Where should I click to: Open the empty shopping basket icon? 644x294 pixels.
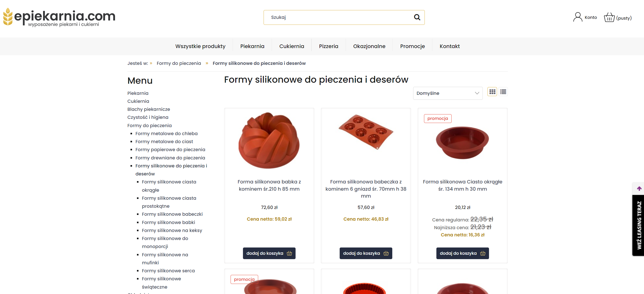coord(609,18)
